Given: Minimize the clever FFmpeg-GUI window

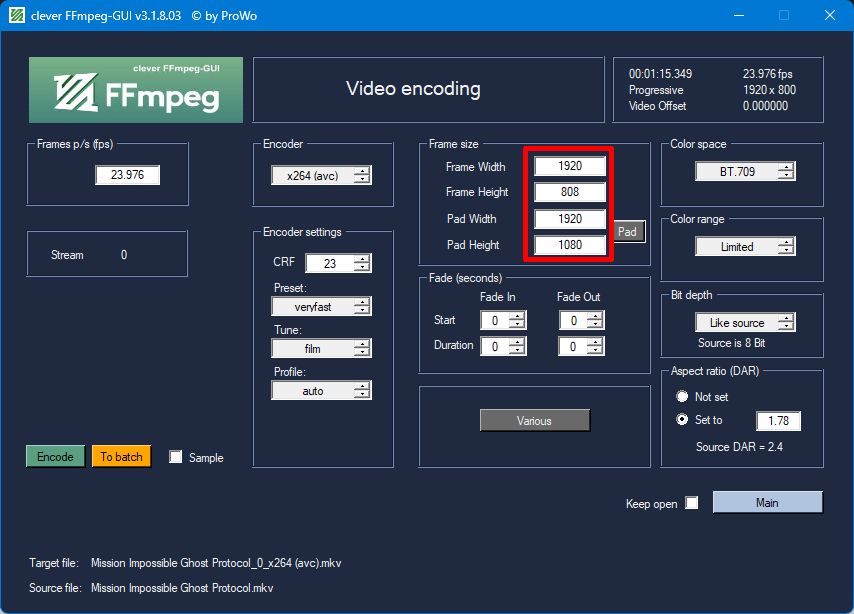Looking at the screenshot, I should tap(739, 15).
